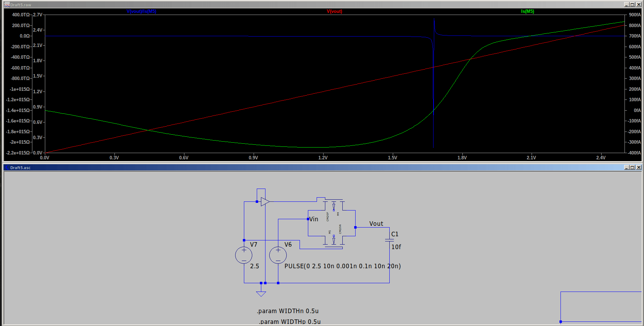Select the Draft5.raw waveform window title bar

pos(139,5)
